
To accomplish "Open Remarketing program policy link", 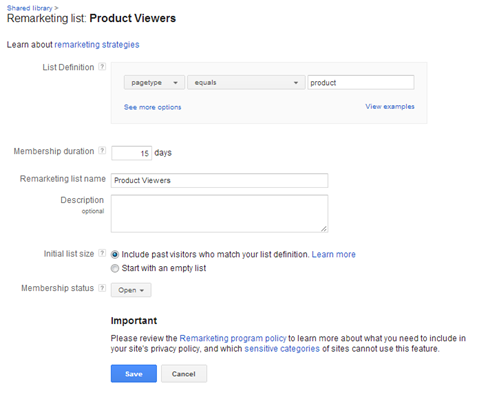I will (233, 338).
